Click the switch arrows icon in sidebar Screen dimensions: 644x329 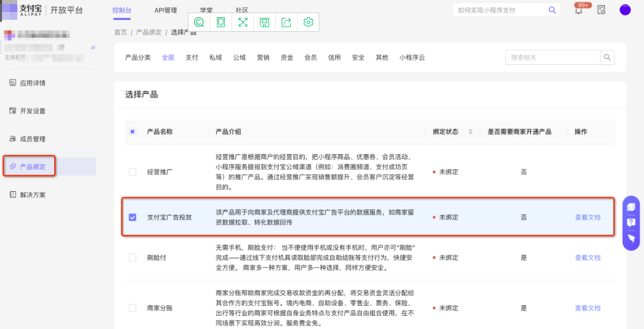93,48
